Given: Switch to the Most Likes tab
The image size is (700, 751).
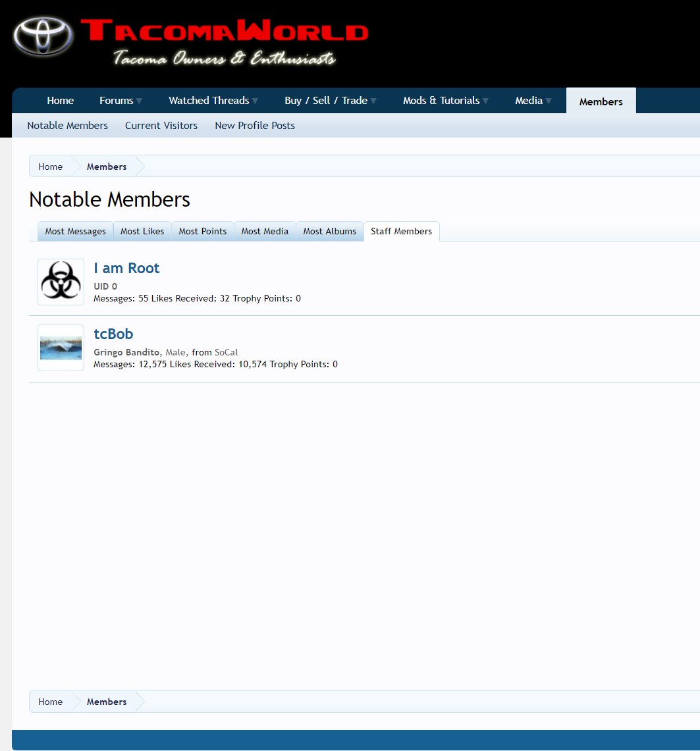Looking at the screenshot, I should click(x=142, y=231).
